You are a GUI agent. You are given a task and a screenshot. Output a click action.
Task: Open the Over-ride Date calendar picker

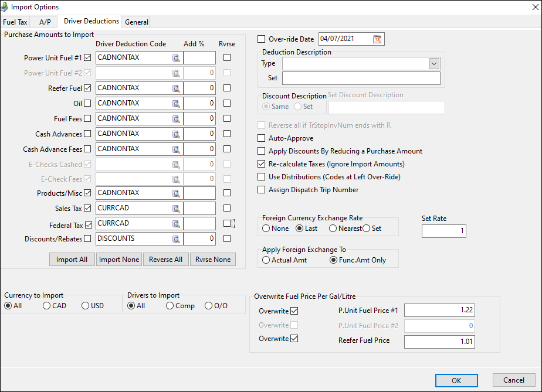coord(377,39)
